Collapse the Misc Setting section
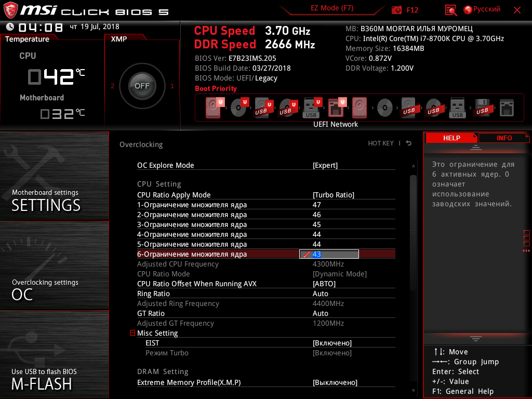532x399 pixels. [132, 333]
